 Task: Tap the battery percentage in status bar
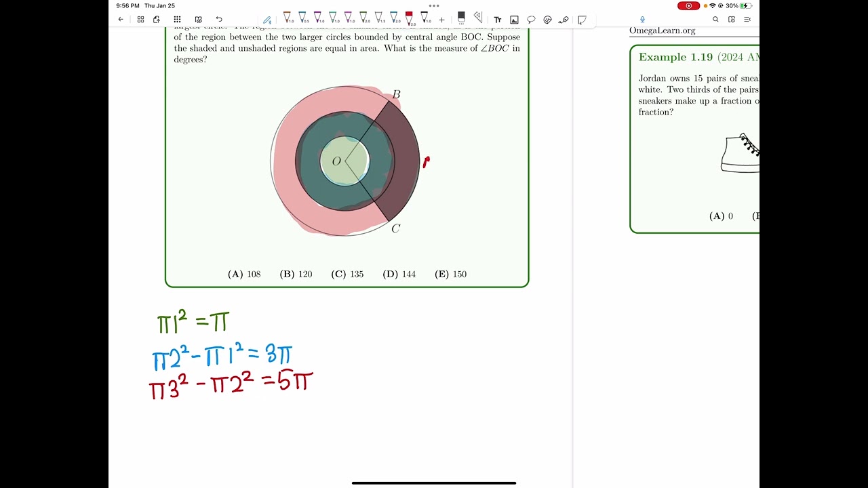732,5
